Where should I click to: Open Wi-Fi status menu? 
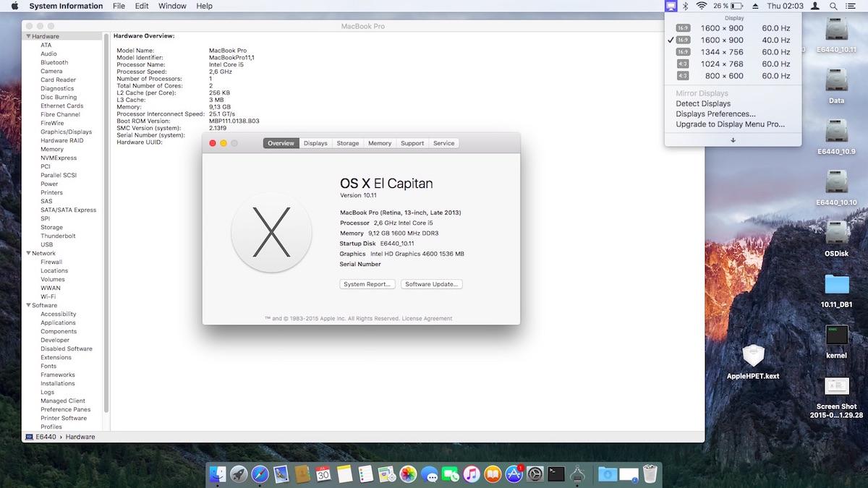click(701, 6)
